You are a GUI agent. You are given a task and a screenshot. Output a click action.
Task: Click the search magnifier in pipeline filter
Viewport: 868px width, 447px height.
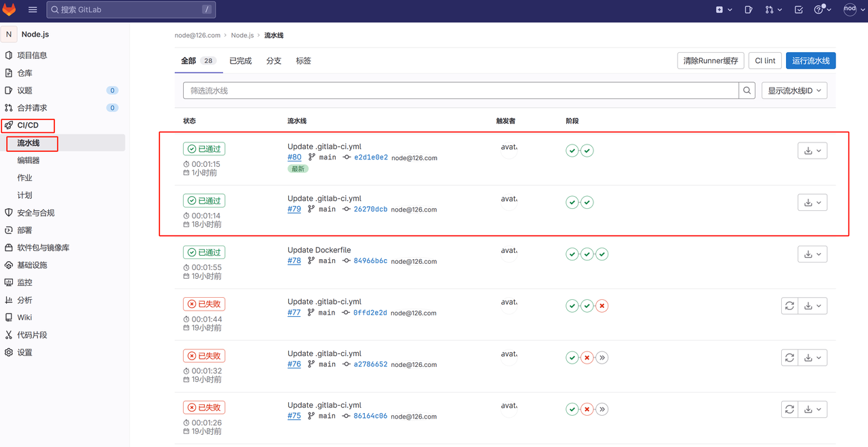747,91
